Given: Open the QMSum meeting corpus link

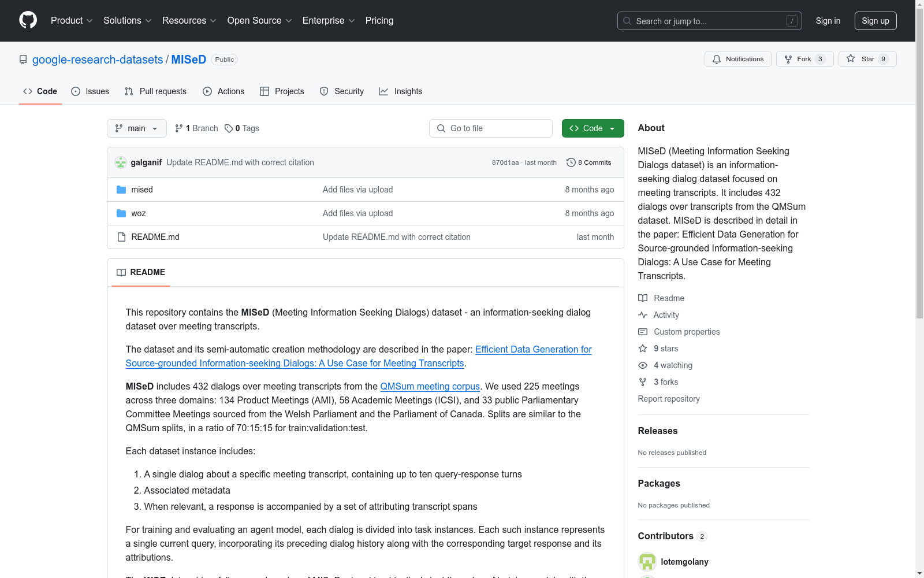Looking at the screenshot, I should point(430,386).
